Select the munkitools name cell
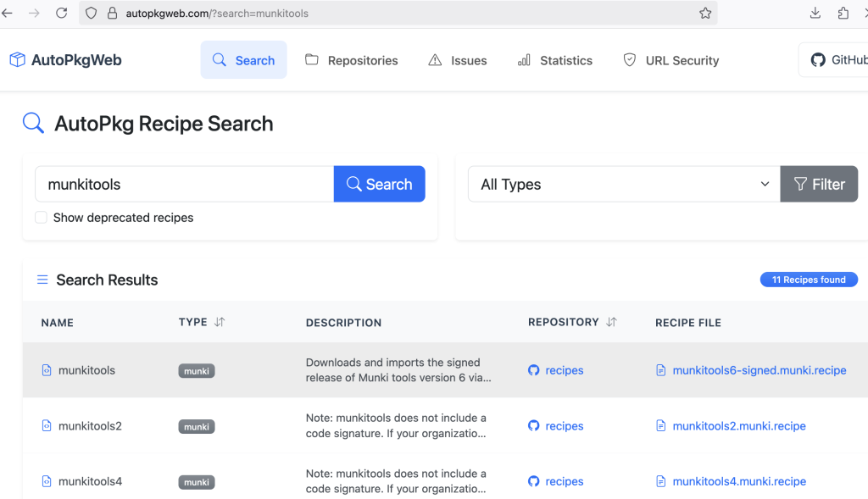 tap(87, 370)
